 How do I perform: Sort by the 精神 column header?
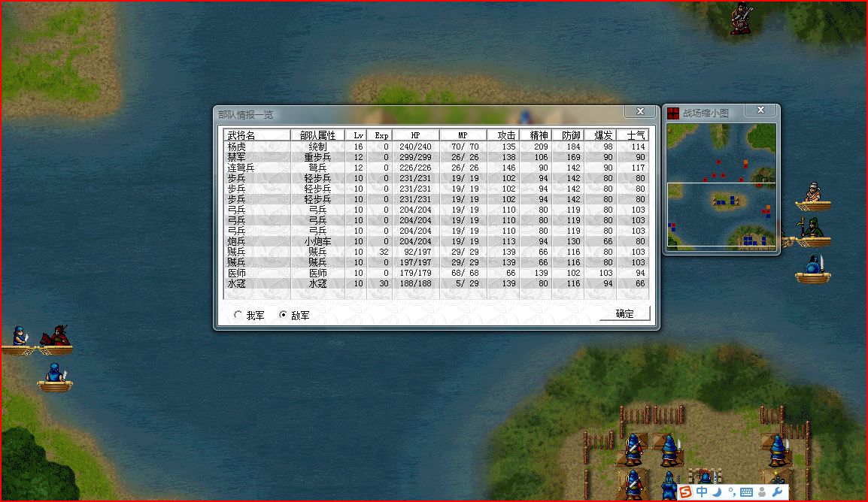click(x=536, y=135)
